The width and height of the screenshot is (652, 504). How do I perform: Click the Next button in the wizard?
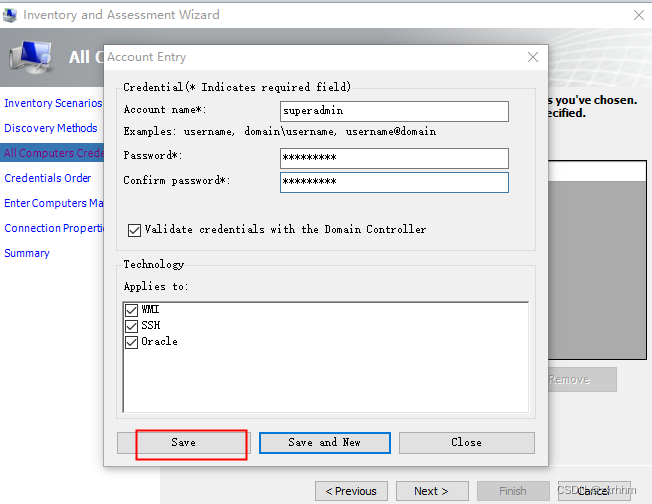tap(432, 491)
